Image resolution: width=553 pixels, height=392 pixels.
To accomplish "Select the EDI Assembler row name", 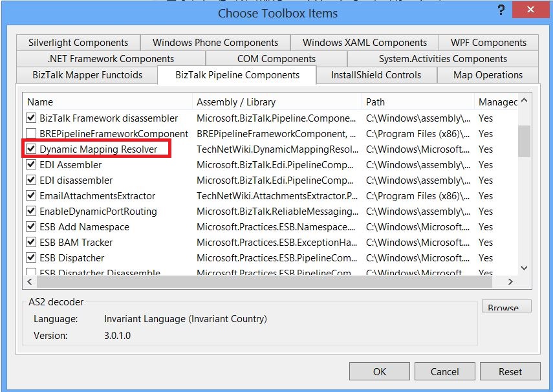I will [70, 165].
